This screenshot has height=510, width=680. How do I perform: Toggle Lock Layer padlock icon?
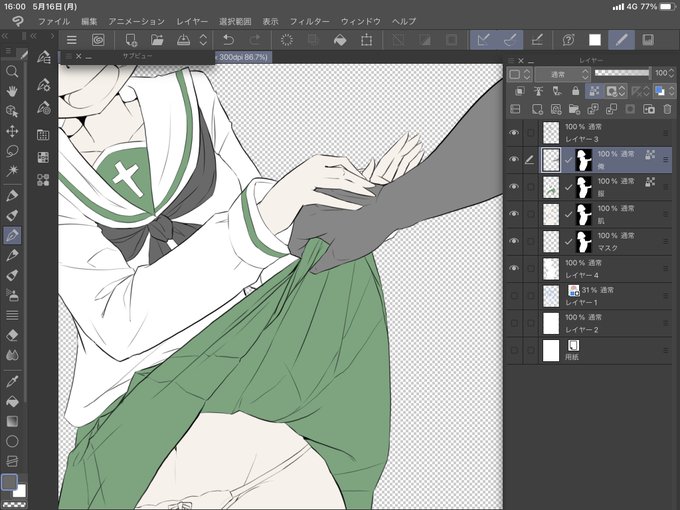[575, 91]
